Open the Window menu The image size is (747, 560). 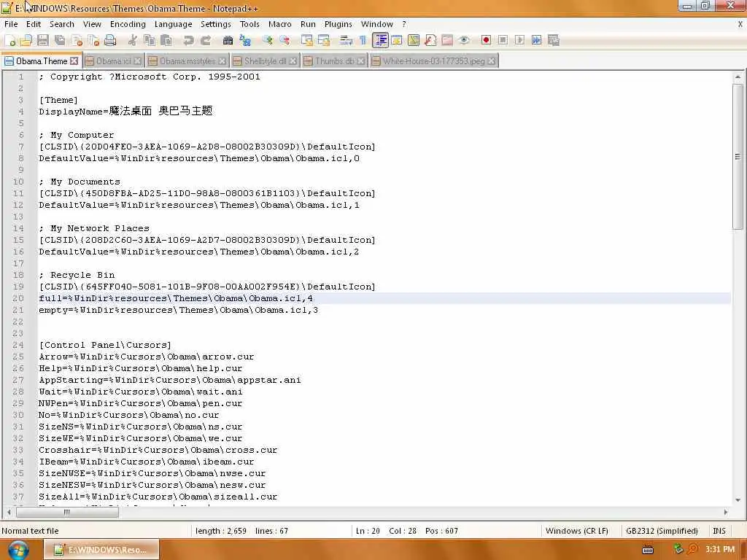point(377,24)
